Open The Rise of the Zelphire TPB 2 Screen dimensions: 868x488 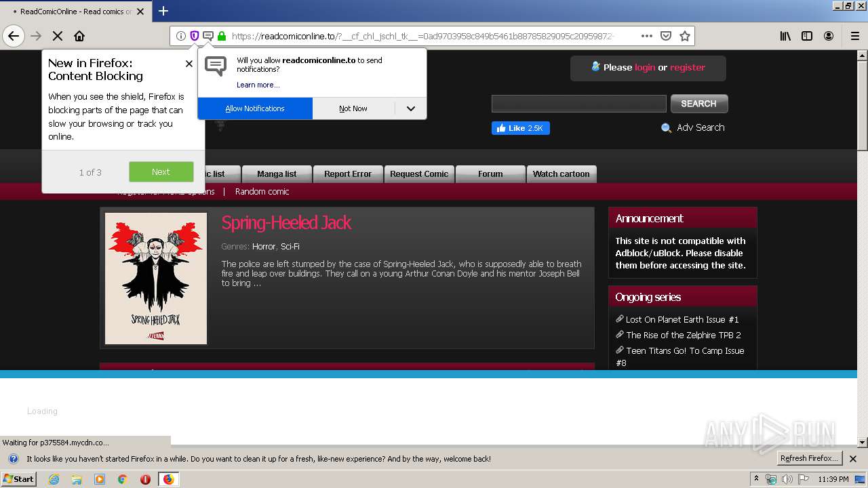point(684,335)
